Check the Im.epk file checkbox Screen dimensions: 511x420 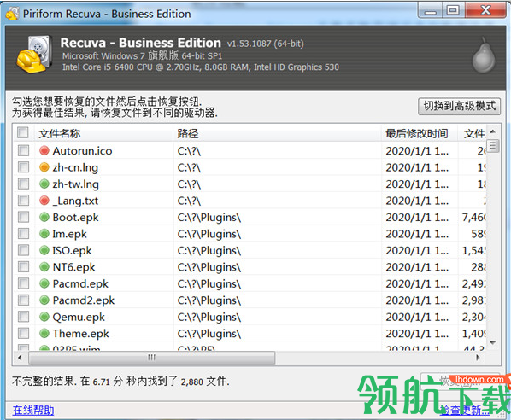(x=23, y=233)
